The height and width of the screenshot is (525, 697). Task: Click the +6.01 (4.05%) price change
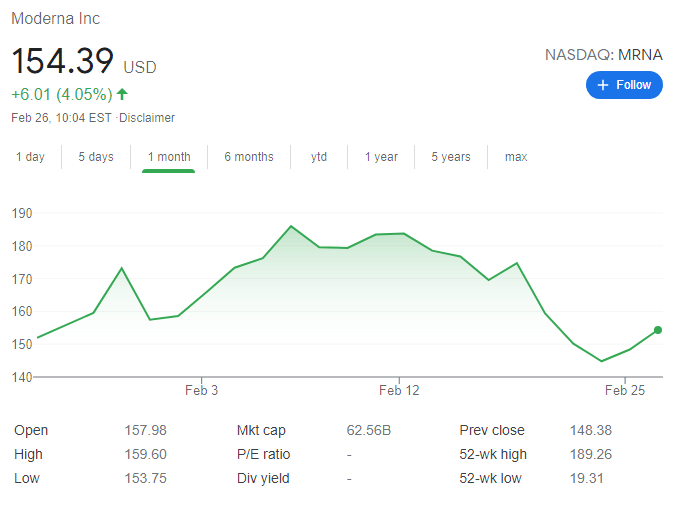click(x=62, y=95)
